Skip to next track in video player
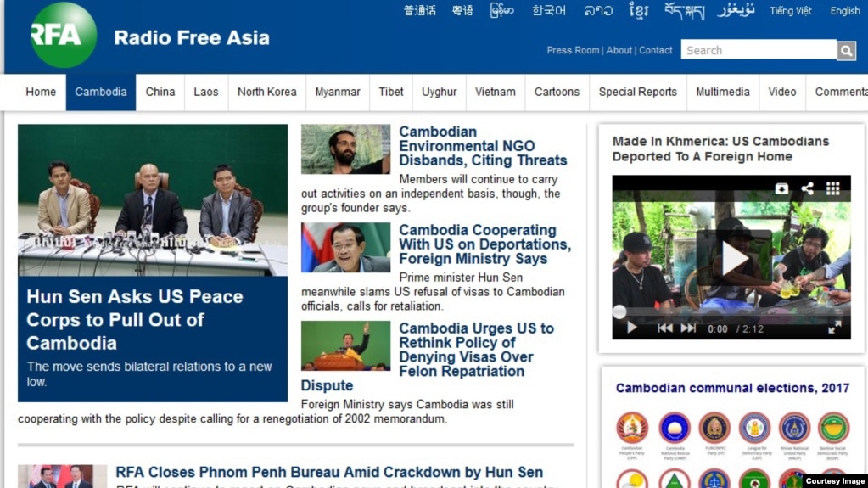 [x=688, y=328]
